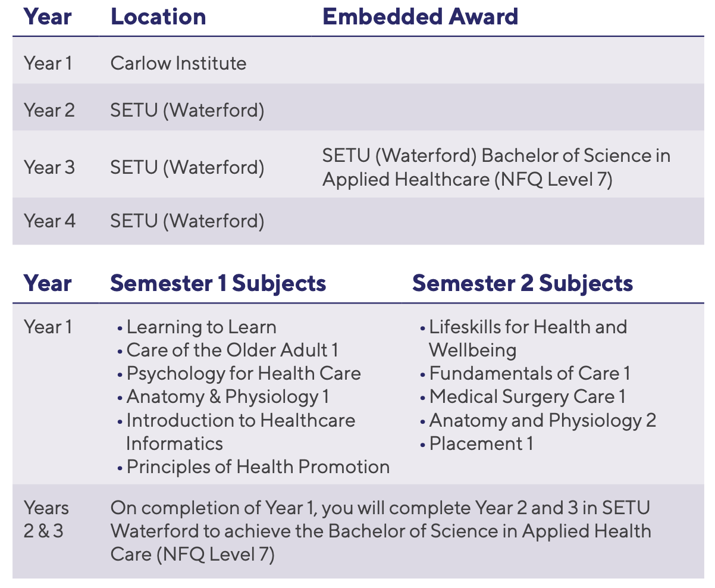Click the Year 4 row label
The width and height of the screenshot is (715, 588).
point(50,221)
